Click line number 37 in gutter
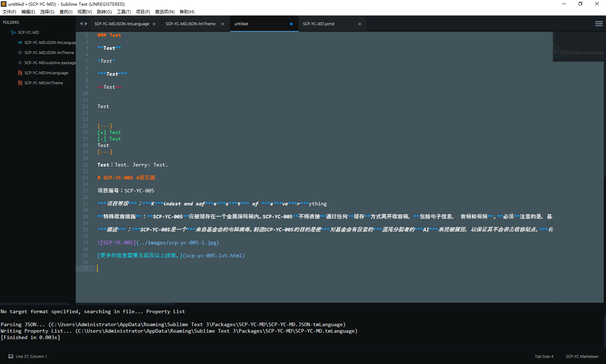Screen dimensions: 606x364 pos(85,268)
